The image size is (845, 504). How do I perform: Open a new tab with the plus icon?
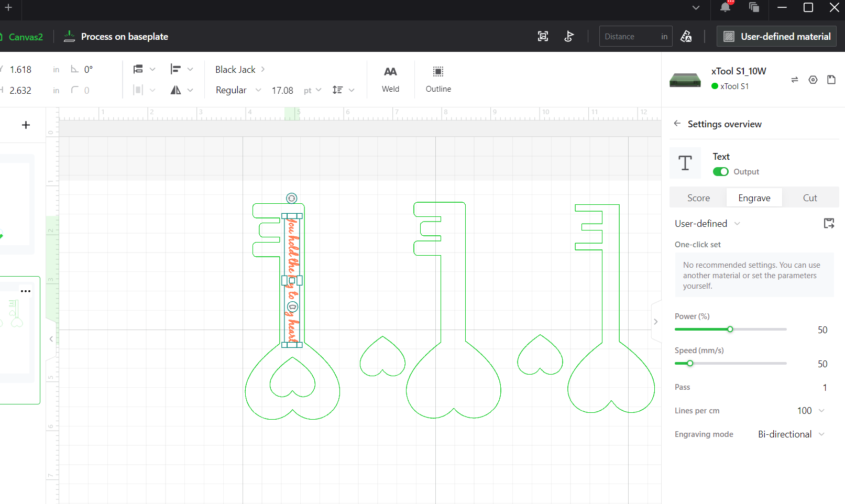pos(8,7)
